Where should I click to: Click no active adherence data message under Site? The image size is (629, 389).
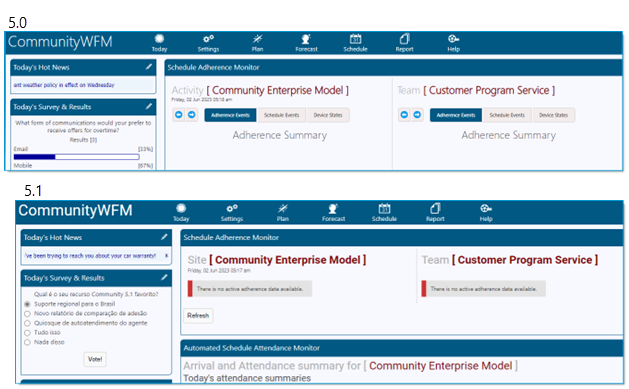coord(250,289)
